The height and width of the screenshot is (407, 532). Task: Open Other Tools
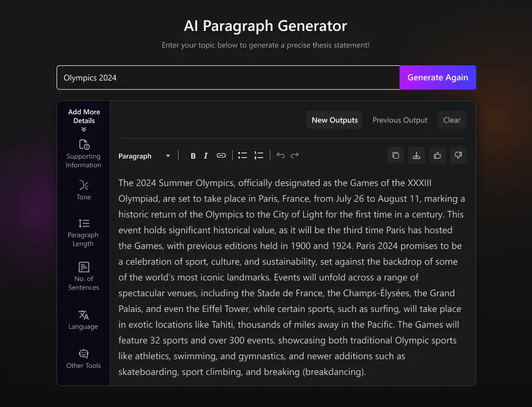pos(83,359)
